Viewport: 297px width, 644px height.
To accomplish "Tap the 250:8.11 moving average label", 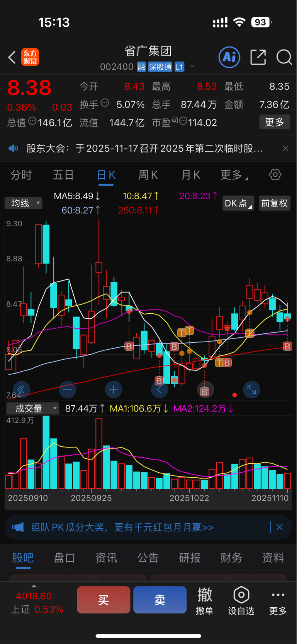I will point(139,210).
